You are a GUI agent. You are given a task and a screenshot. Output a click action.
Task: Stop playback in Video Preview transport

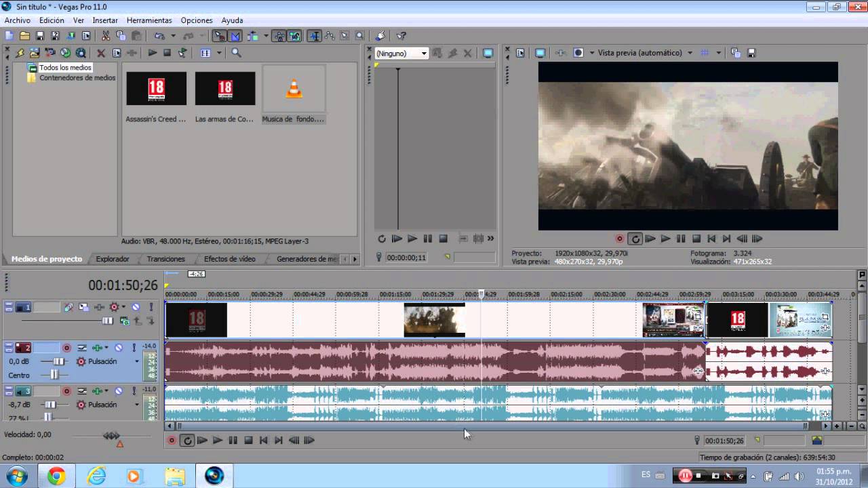pos(696,239)
